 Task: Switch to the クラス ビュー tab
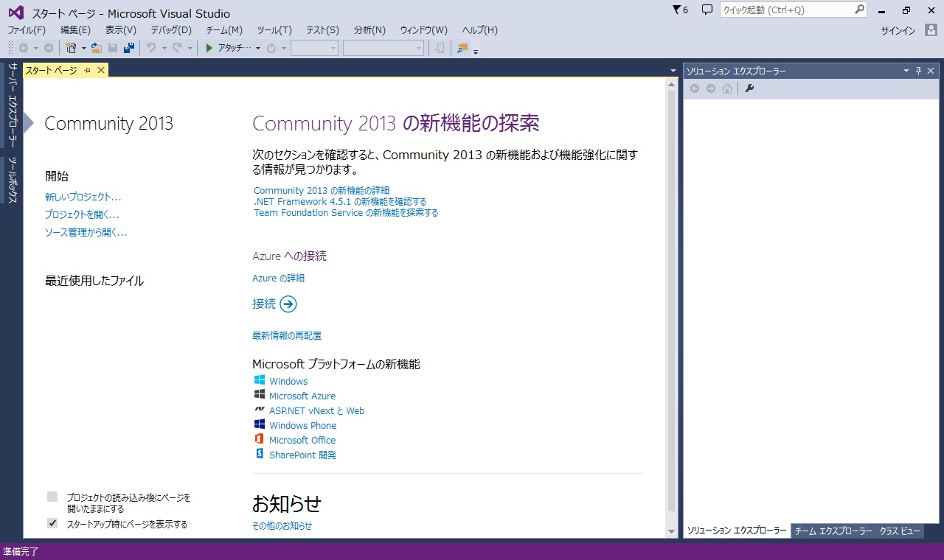[x=900, y=531]
